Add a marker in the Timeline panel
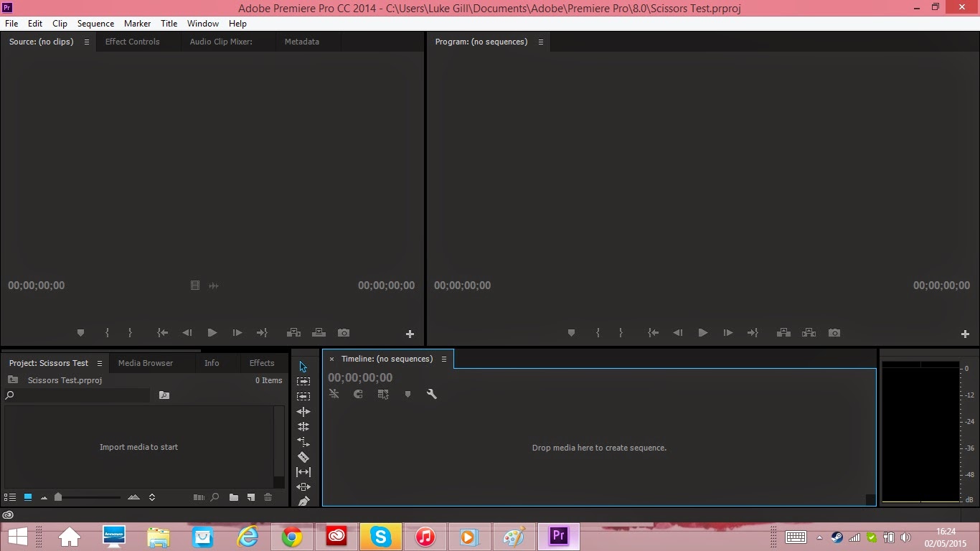 (x=407, y=394)
